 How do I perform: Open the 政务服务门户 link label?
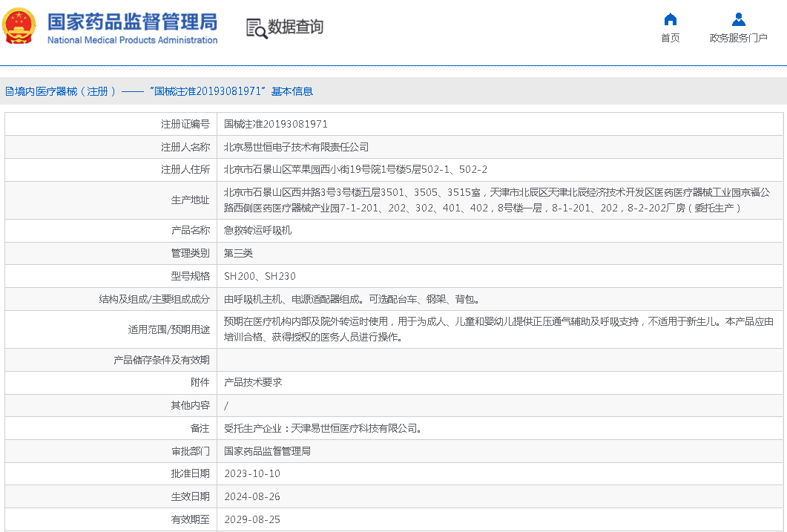[738, 38]
